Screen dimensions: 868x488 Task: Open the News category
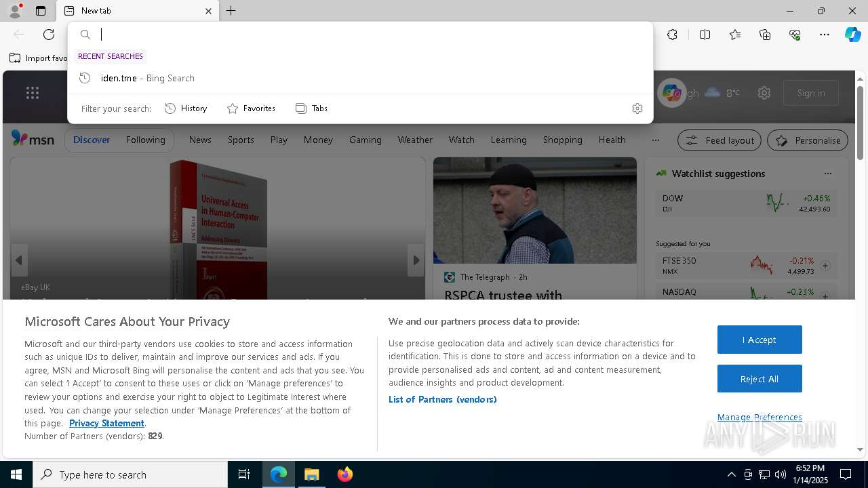[200, 140]
